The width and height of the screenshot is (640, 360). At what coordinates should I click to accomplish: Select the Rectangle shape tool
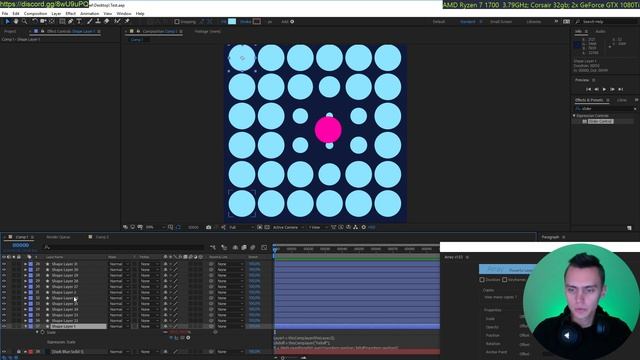pyautogui.click(x=62, y=22)
